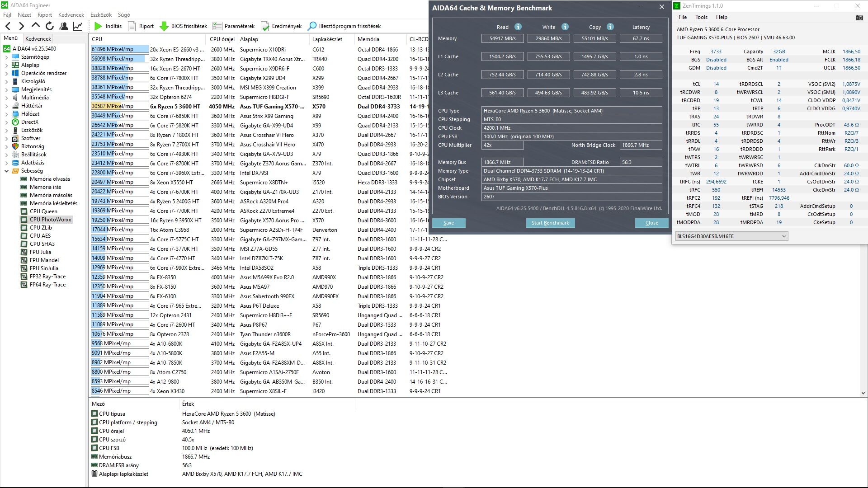Select the Sebesség benchmark icon in the tree

click(15, 171)
